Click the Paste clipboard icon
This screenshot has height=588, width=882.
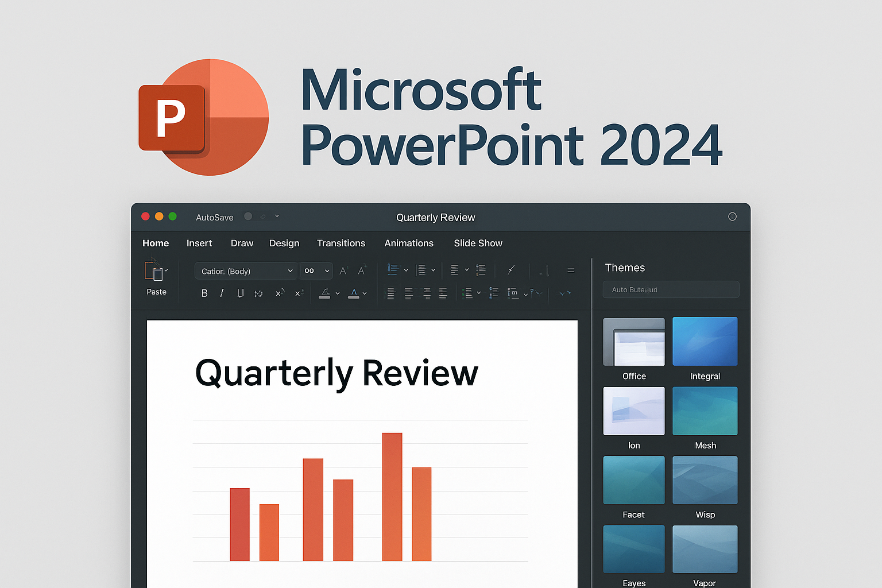click(x=154, y=271)
